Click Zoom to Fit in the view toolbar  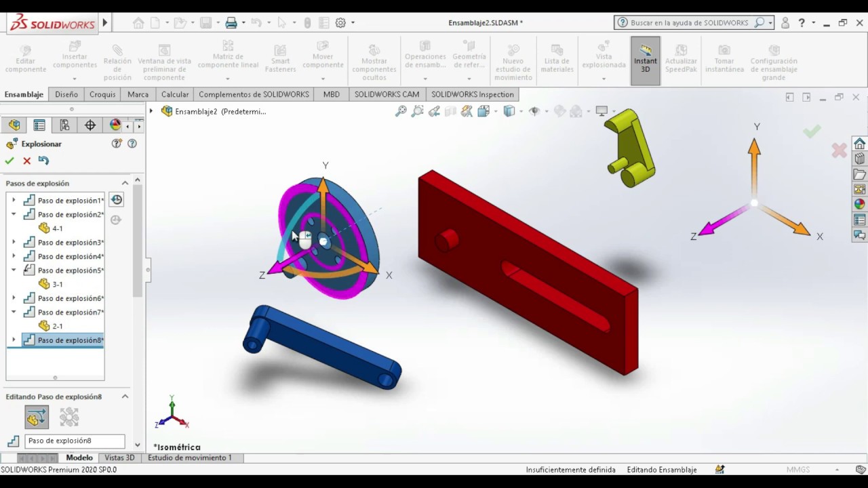tap(401, 111)
